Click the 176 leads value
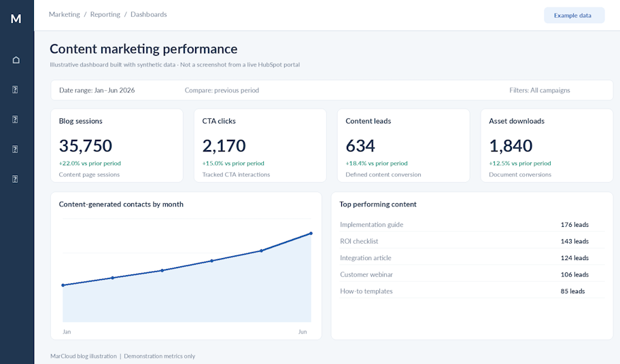The height and width of the screenshot is (364, 620). 574,225
